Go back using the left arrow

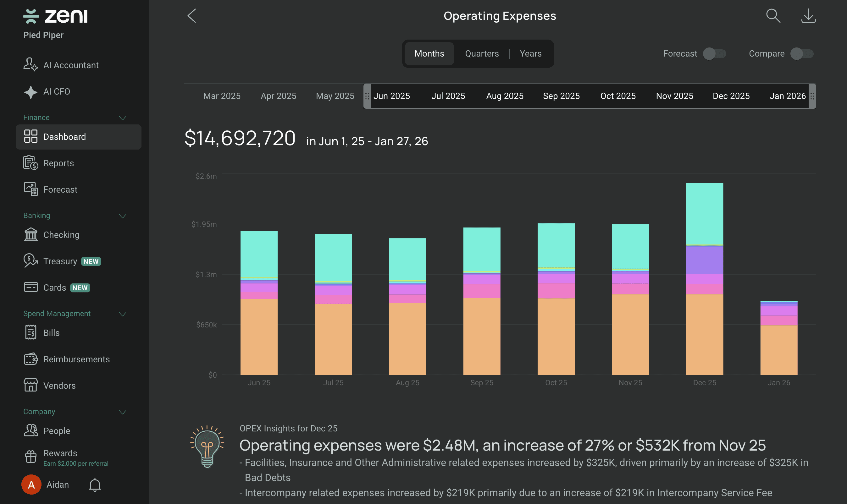tap(191, 16)
